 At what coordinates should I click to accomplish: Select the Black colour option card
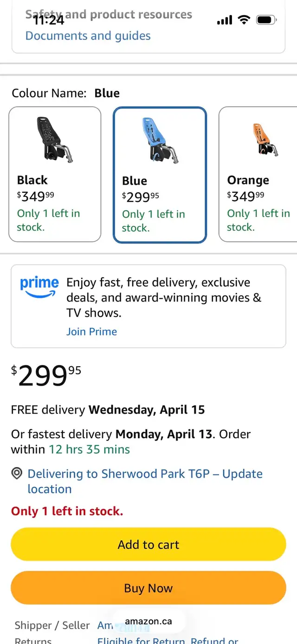point(55,200)
